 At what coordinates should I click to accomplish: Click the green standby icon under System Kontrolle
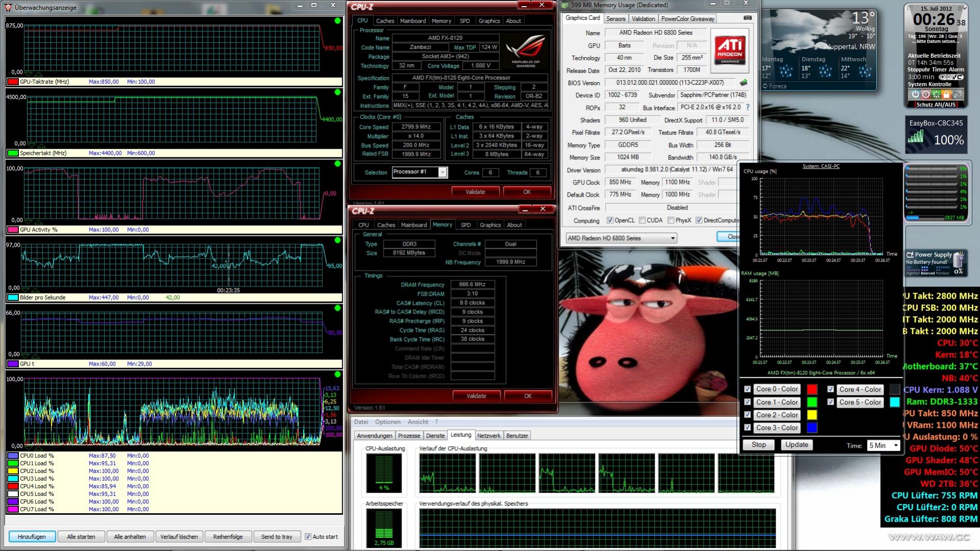pos(936,94)
